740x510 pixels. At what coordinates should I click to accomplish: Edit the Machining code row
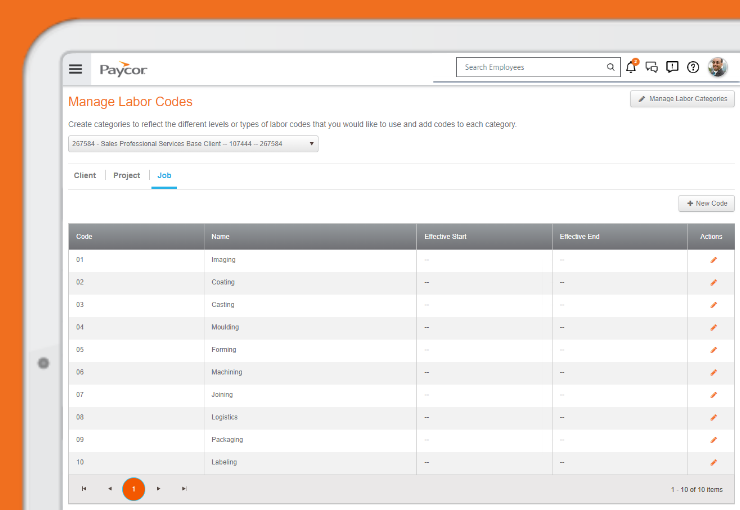click(x=714, y=373)
